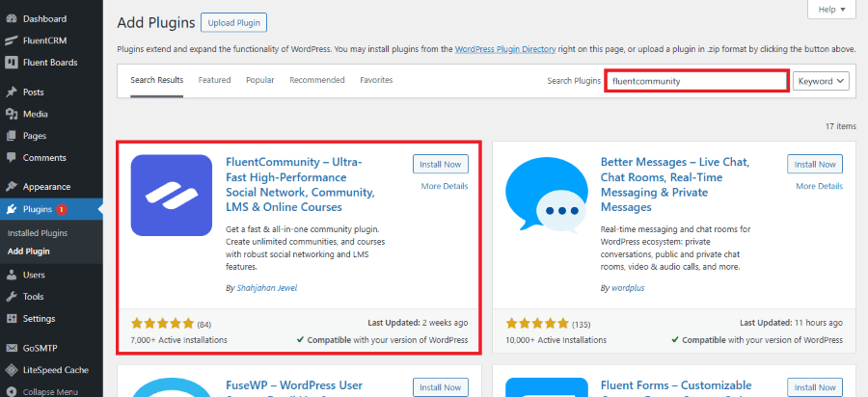Switch to the Featured tab
Screen dimensions: 868x397
tap(215, 80)
